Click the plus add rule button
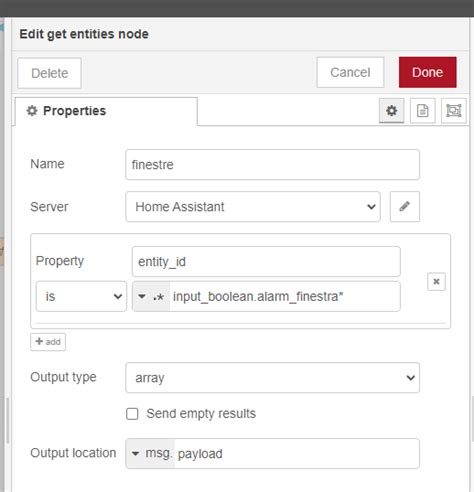Image resolution: width=474 pixels, height=492 pixels. [x=48, y=342]
